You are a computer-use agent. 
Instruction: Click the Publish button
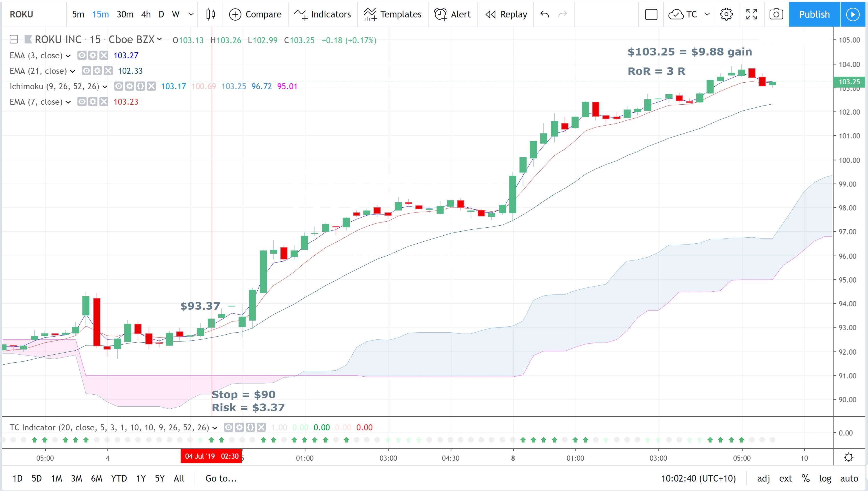(814, 14)
